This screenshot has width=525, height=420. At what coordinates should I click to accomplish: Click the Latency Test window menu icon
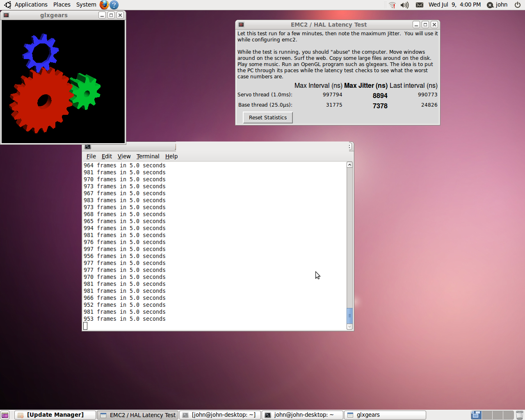pos(241,25)
